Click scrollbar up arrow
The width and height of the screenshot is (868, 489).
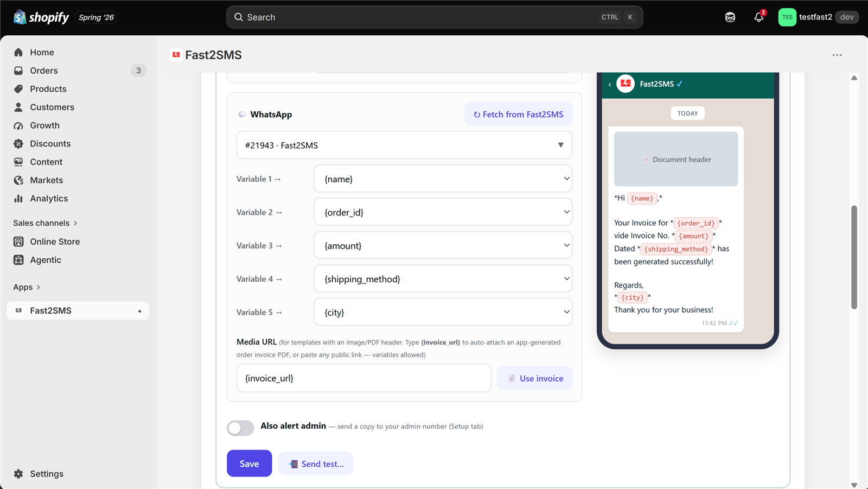pos(854,78)
